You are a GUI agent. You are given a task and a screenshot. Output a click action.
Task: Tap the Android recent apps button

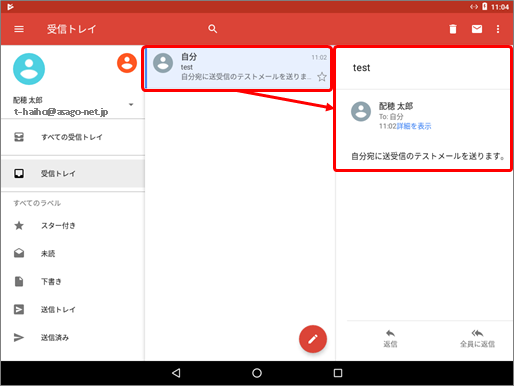pos(338,373)
